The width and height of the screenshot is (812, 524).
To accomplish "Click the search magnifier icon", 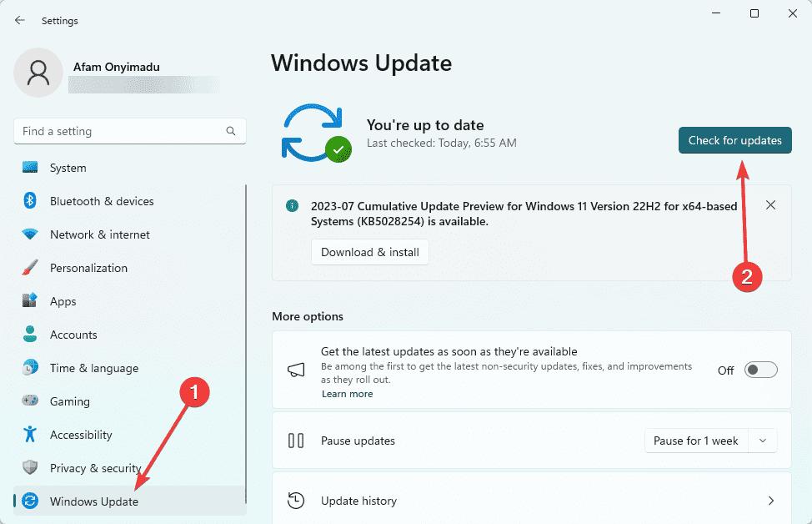I will click(x=231, y=131).
